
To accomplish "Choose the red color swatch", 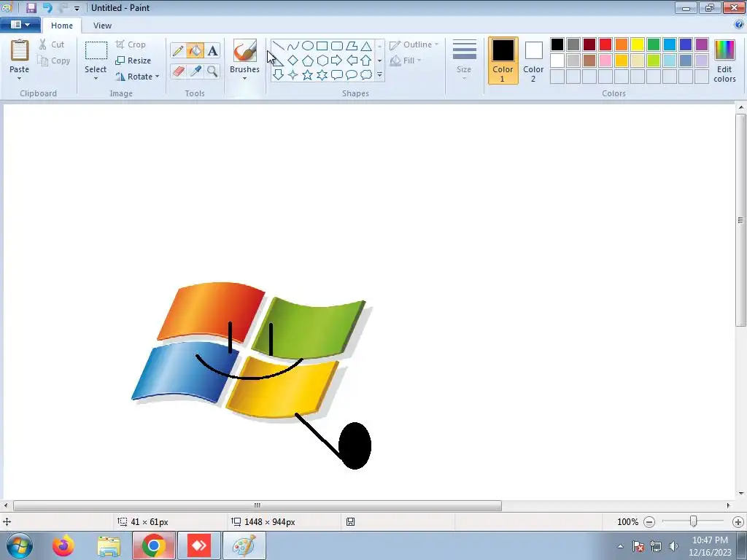I will (x=605, y=44).
